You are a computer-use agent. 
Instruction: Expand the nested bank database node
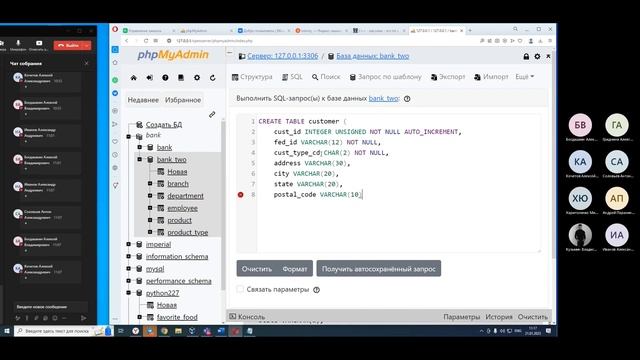pyautogui.click(x=140, y=147)
